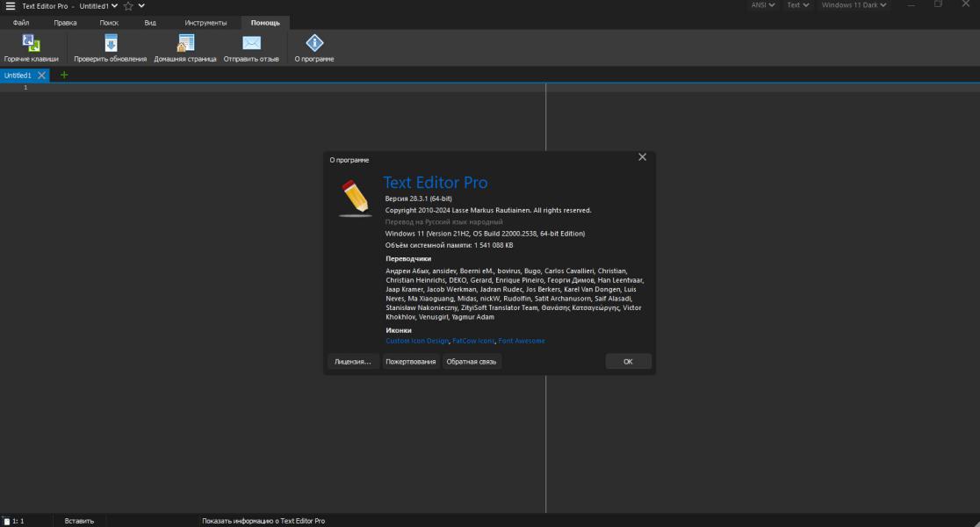
Task: Click the Лицензия... button
Action: [x=352, y=361]
